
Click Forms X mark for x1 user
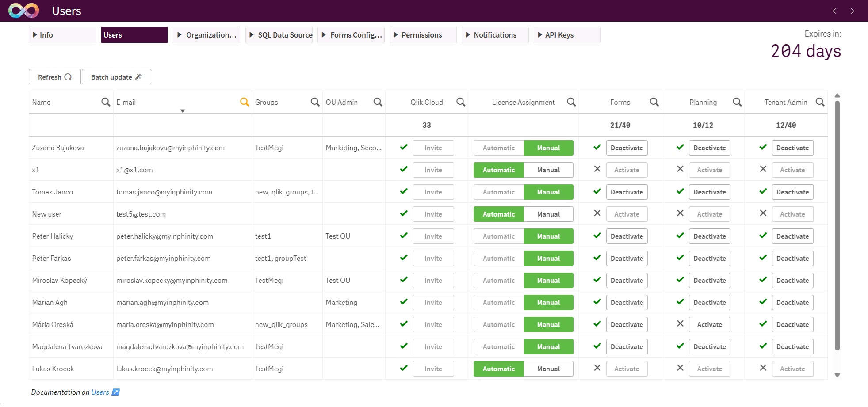pos(597,169)
